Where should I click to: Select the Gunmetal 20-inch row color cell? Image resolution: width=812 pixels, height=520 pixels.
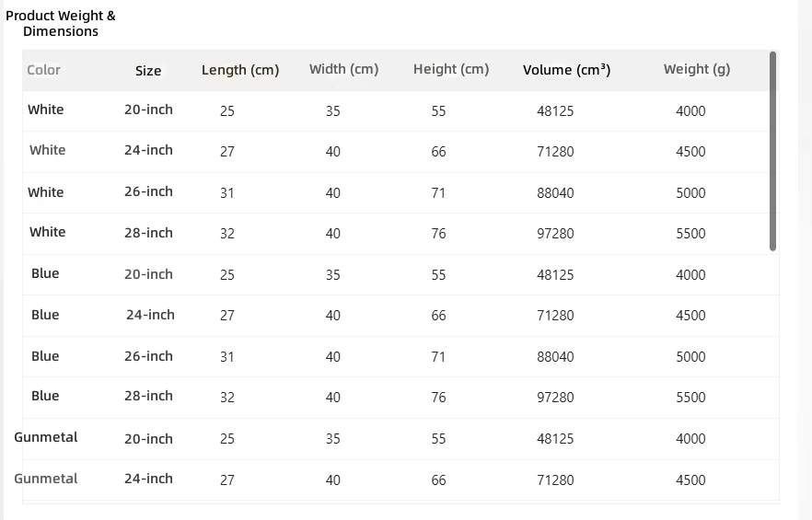pyautogui.click(x=46, y=437)
